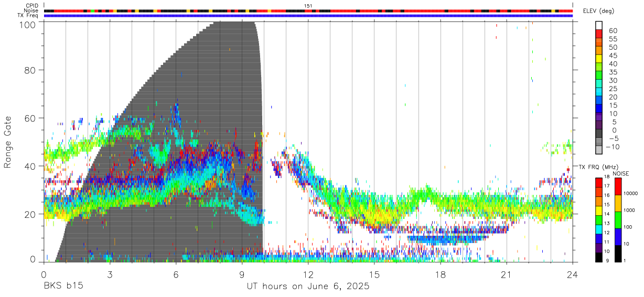Screen dimensions: 644x297
Task: Click the UT hour tick label 12
Action: pyautogui.click(x=308, y=273)
